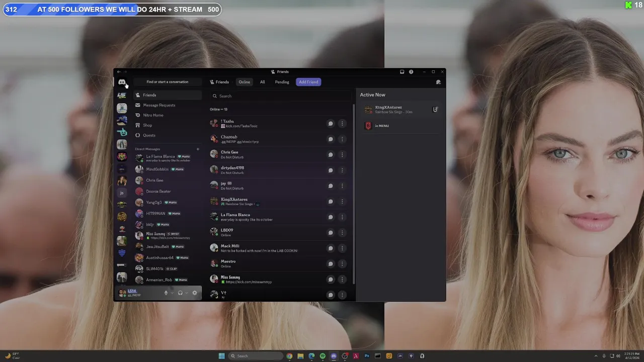Open more options for Miss Sammy friend row
Viewport: 644px width, 362px height.
[342, 280]
